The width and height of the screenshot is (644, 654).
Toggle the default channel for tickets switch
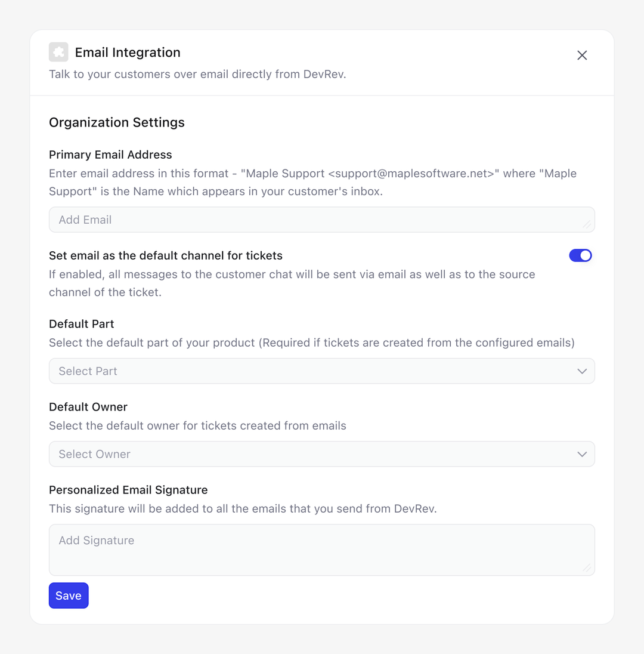click(580, 255)
